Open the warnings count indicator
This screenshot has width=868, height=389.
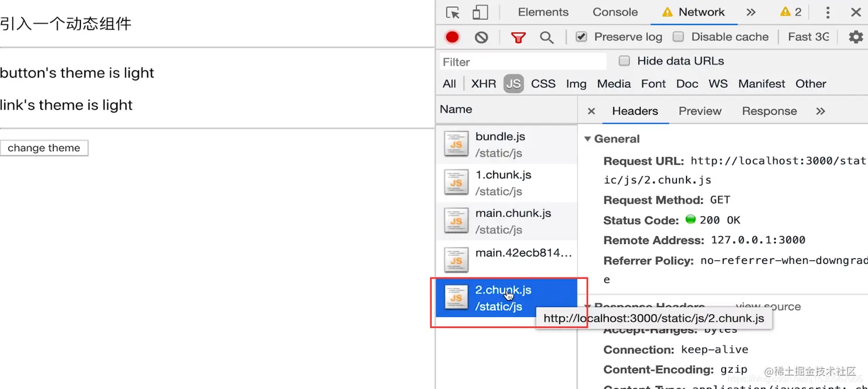[x=791, y=12]
